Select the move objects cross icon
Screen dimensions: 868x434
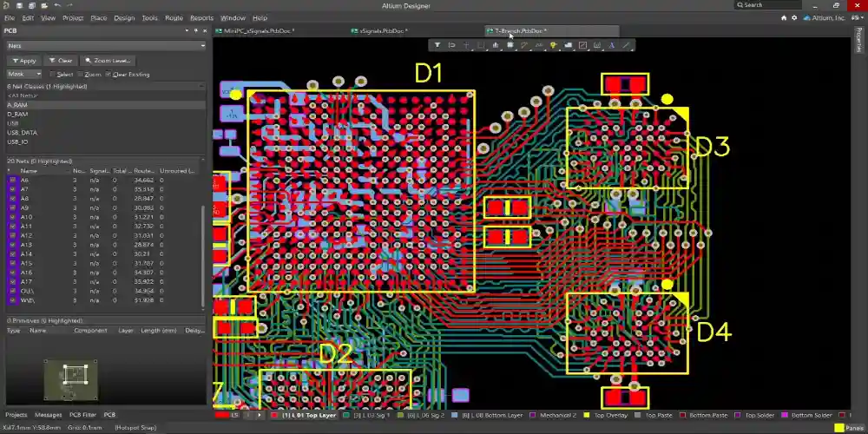point(466,45)
